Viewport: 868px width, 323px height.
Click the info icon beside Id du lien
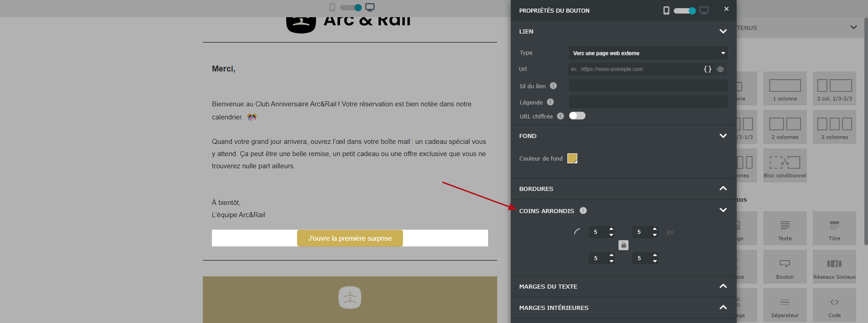point(553,86)
